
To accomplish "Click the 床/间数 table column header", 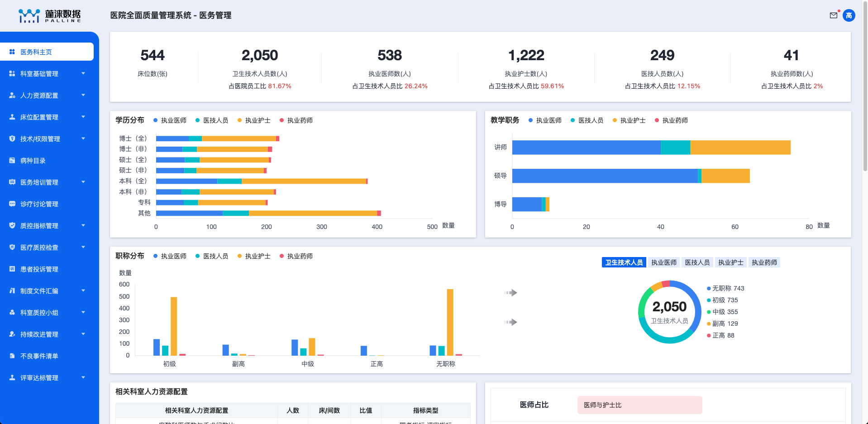I will (x=329, y=410).
